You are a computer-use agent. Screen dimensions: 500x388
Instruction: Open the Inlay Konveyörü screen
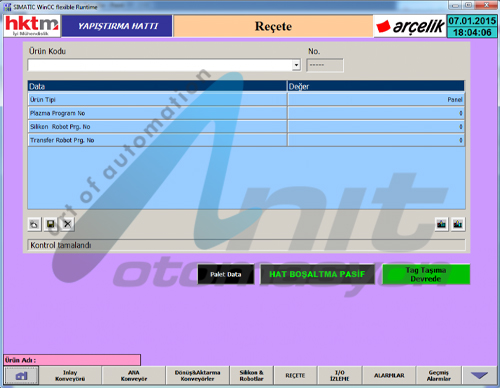(x=70, y=376)
